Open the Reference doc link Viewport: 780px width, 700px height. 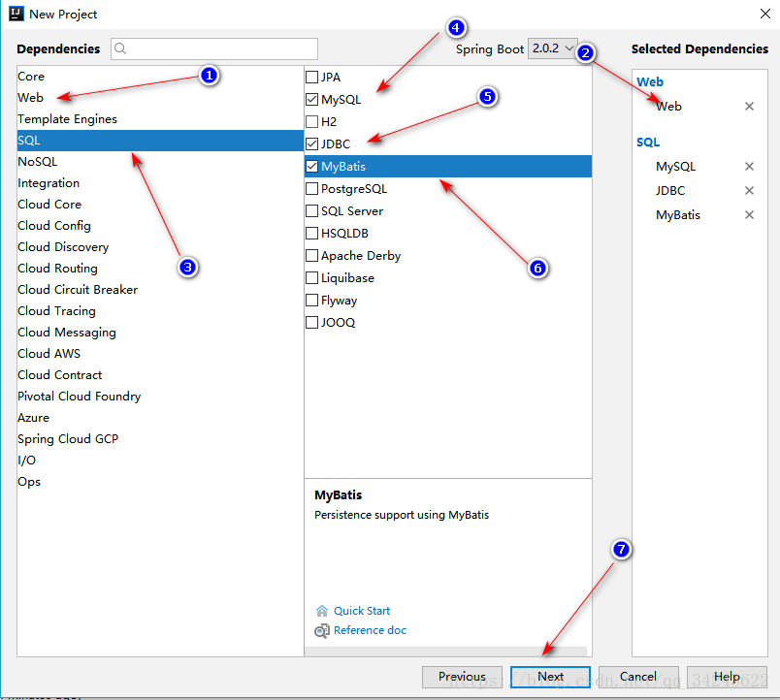[370, 630]
